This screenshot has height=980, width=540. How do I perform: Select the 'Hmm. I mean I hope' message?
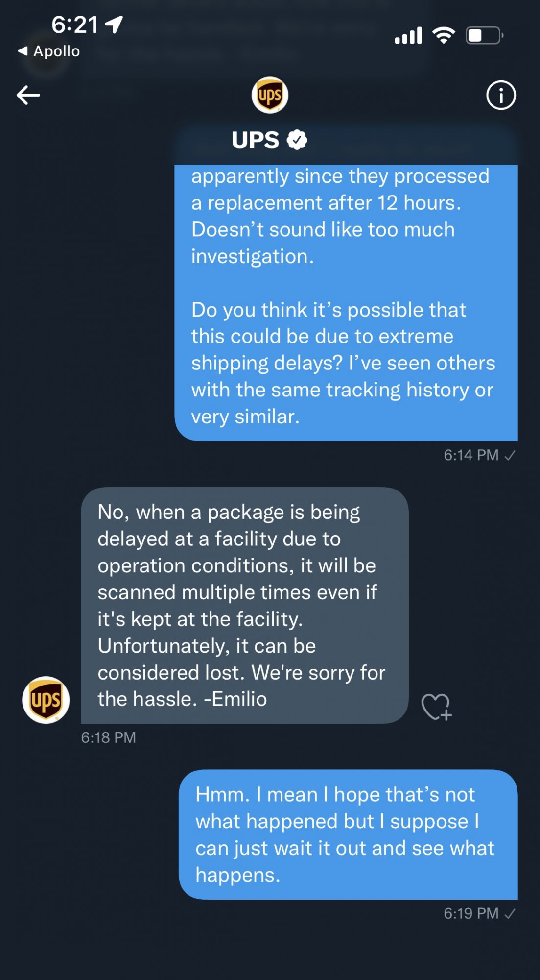tap(348, 834)
